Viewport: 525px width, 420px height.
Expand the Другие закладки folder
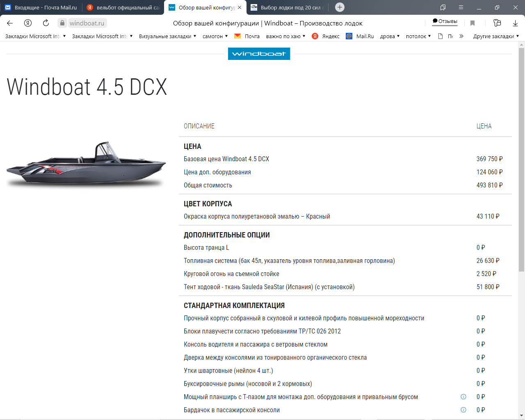pyautogui.click(x=496, y=36)
